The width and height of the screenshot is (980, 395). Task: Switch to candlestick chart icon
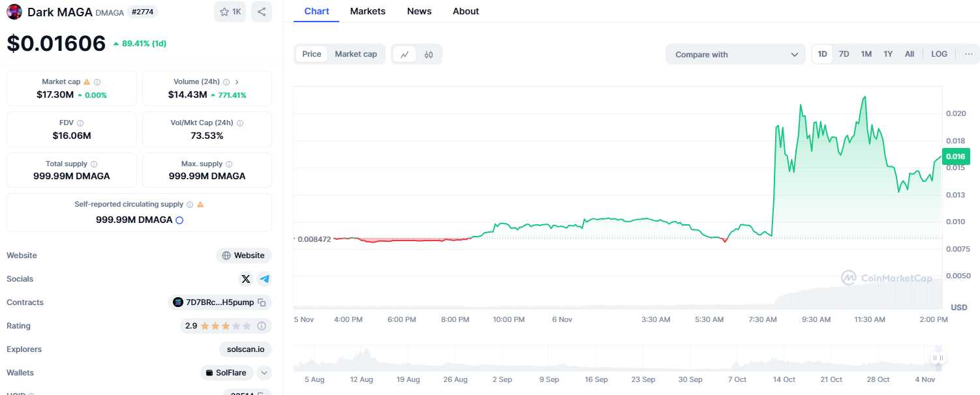click(x=429, y=54)
